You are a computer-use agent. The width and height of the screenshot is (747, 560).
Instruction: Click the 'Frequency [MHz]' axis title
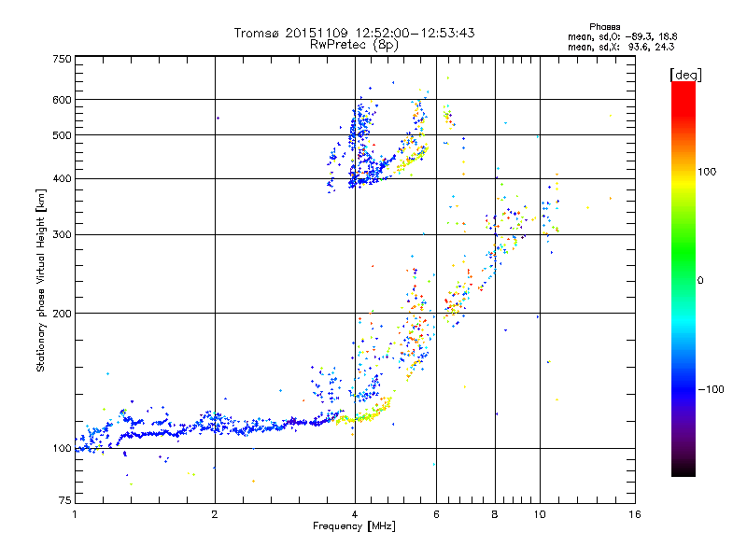click(x=354, y=526)
